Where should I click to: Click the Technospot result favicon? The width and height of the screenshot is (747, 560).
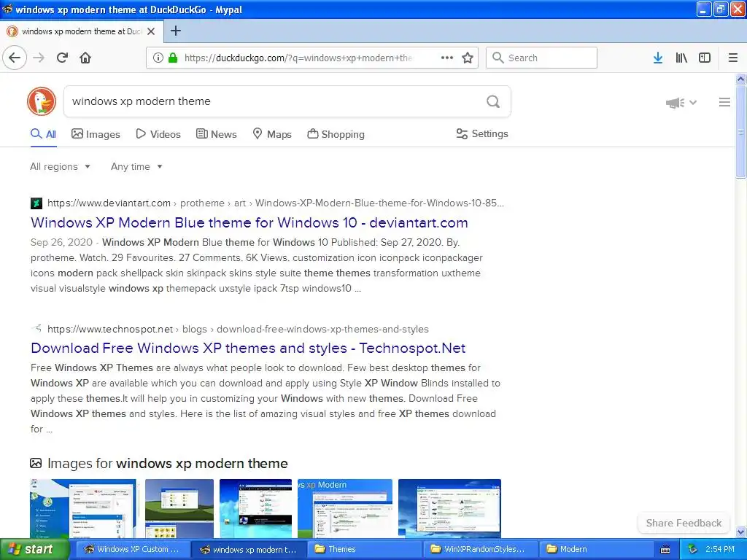click(x=36, y=329)
